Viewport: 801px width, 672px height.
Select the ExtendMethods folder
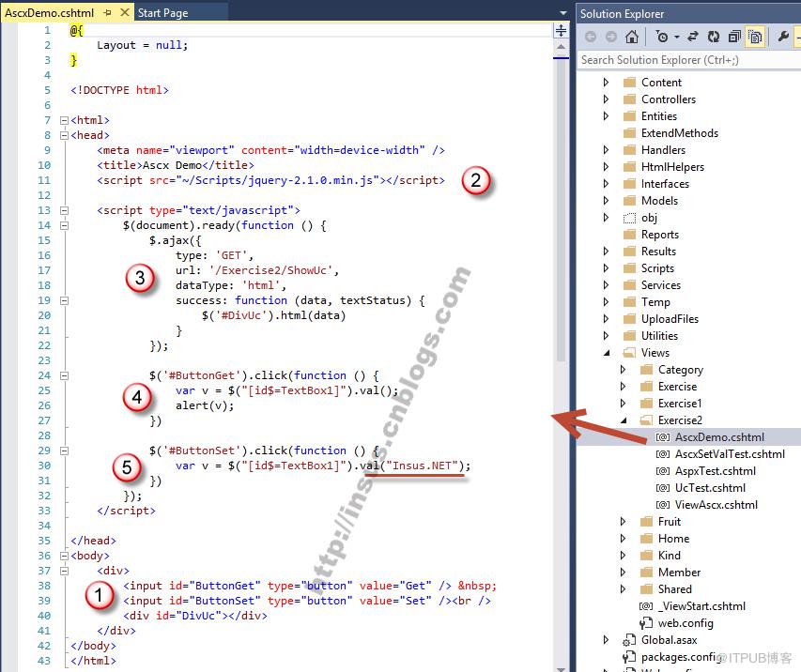pyautogui.click(x=680, y=133)
